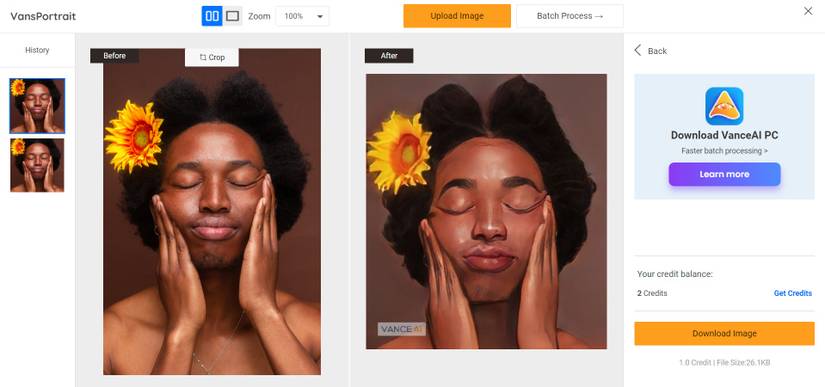The height and width of the screenshot is (387, 825).
Task: Click the After label
Action: tap(389, 56)
